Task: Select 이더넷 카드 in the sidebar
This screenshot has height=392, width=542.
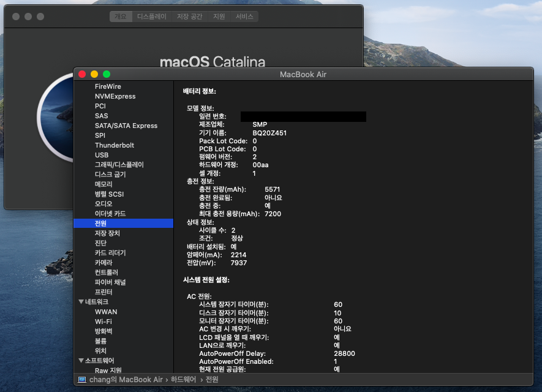Action: click(110, 214)
